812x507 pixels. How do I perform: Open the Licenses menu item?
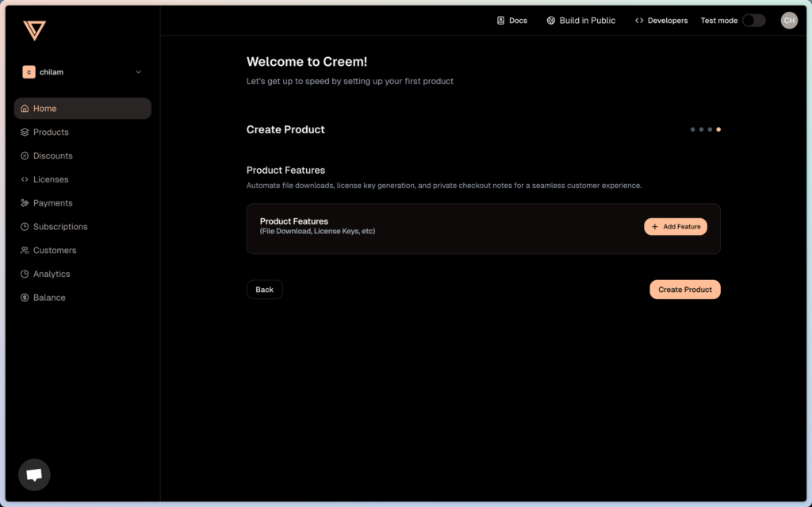(x=51, y=179)
